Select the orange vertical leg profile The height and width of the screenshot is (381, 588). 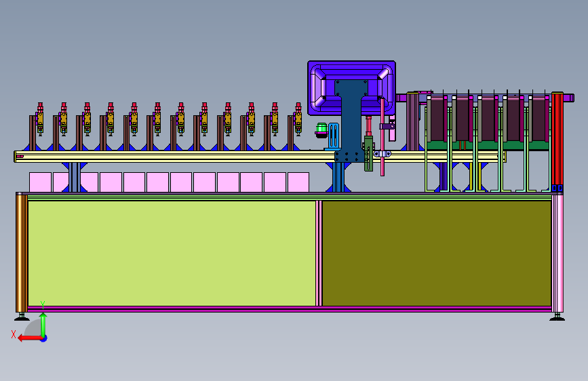tap(22, 253)
